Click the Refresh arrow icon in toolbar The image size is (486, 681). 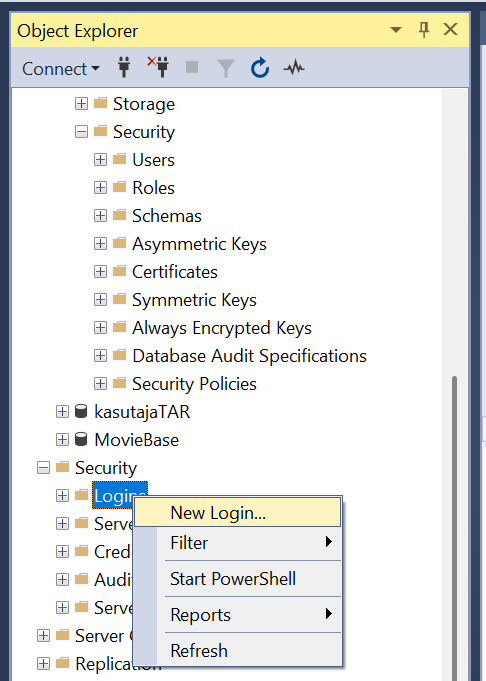coord(260,68)
